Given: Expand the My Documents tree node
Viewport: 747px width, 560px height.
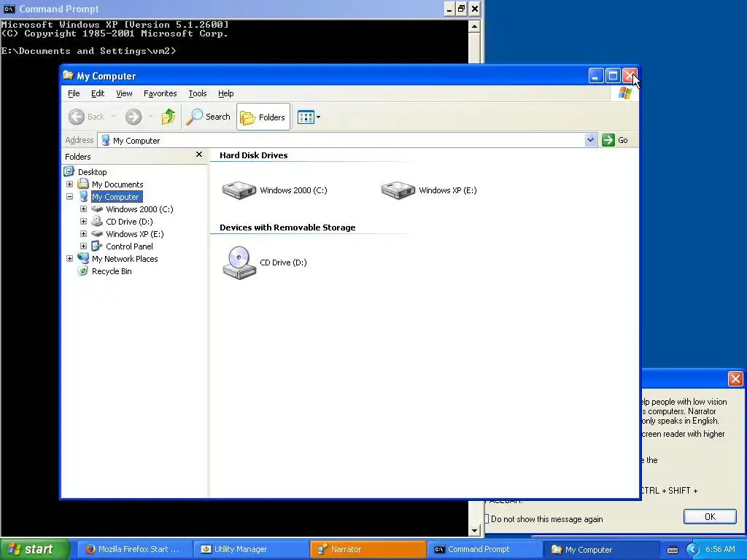Looking at the screenshot, I should 69,184.
